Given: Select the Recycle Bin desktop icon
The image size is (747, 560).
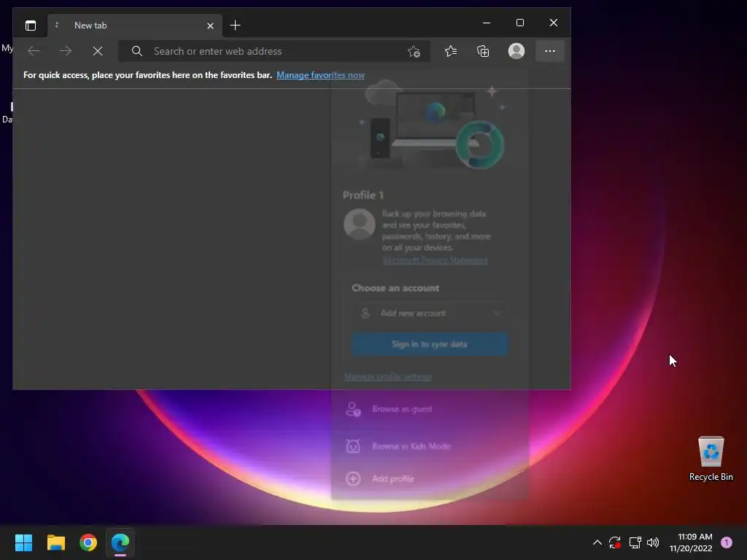Looking at the screenshot, I should [x=711, y=459].
